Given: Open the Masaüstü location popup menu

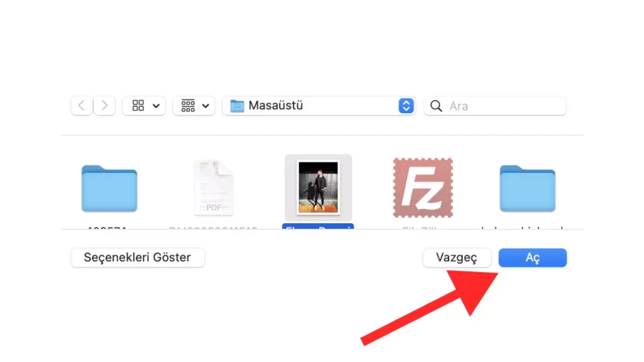Looking at the screenshot, I should (x=319, y=106).
